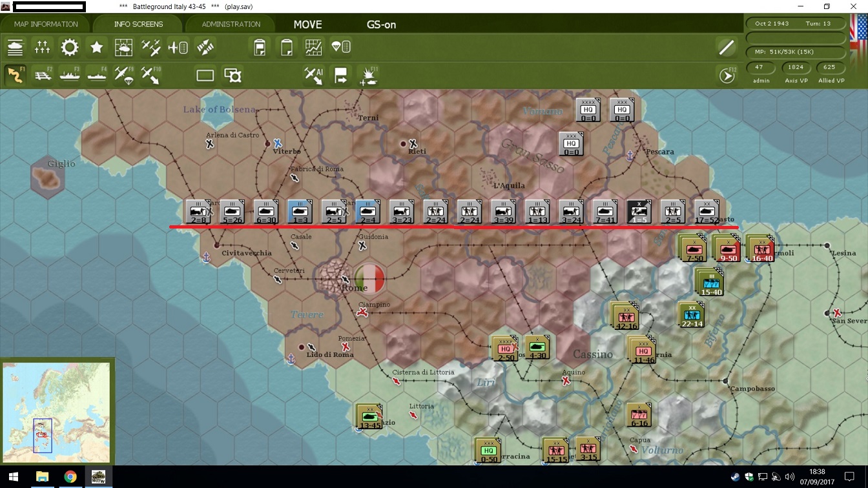
Task: Click the MP: 51K/53K (15K) readout
Action: [x=796, y=52]
